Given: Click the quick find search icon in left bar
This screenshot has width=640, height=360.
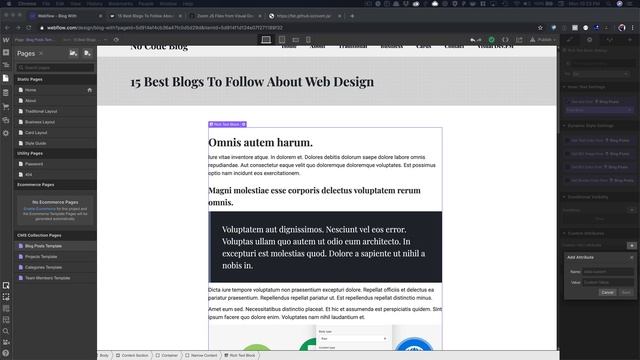Looking at the screenshot, I should (6, 331).
